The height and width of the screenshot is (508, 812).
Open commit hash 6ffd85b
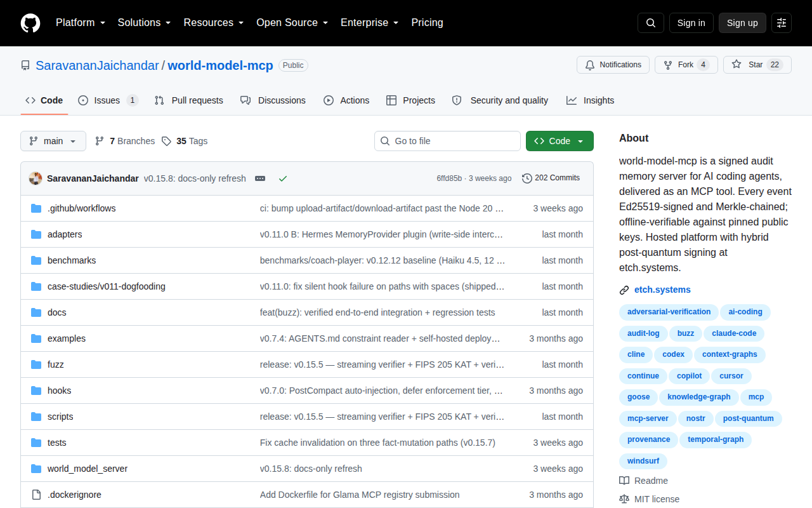(449, 178)
